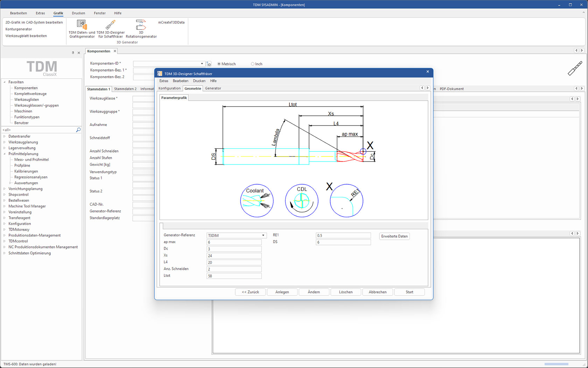Open the Grafik ribbon tab

[58, 13]
